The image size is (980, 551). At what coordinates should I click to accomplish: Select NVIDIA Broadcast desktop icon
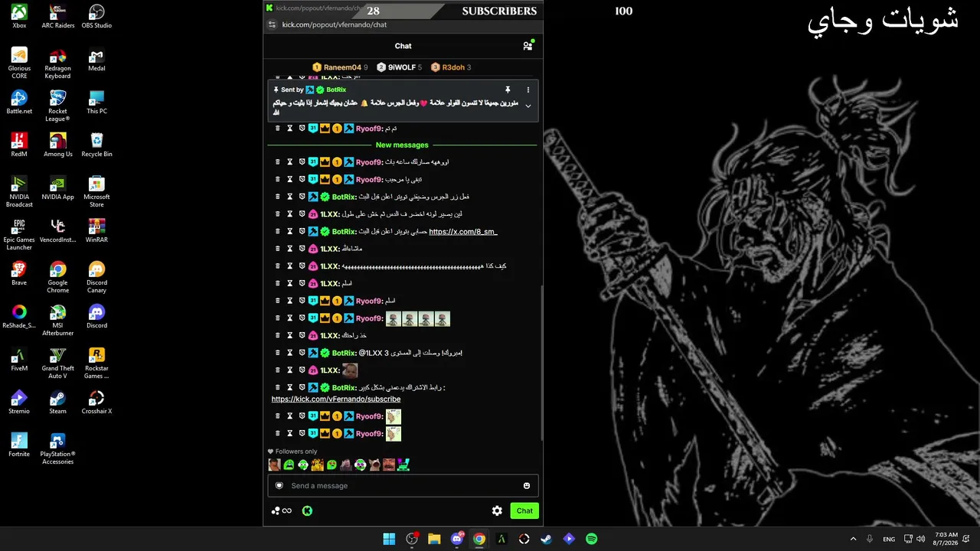(19, 191)
